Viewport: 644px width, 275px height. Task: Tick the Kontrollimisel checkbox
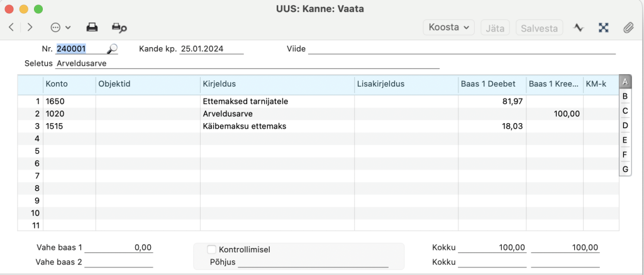pos(211,249)
